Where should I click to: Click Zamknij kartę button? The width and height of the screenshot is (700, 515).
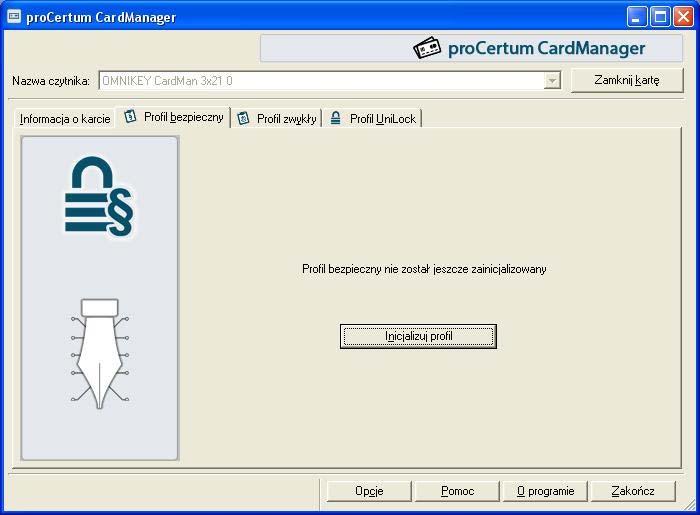pyautogui.click(x=627, y=80)
